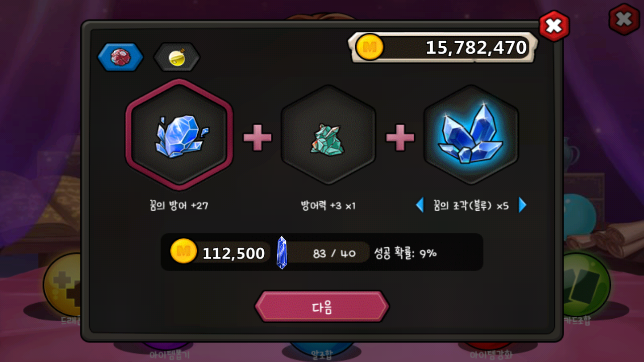Click the 성공 확률: 9% label

pyautogui.click(x=405, y=253)
